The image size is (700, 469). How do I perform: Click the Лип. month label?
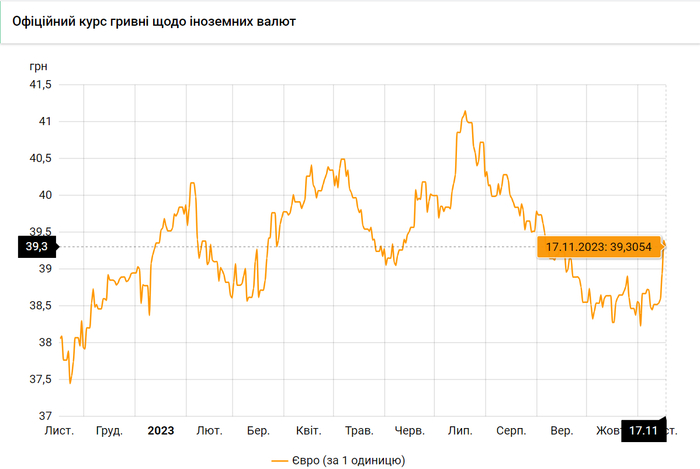(x=460, y=431)
